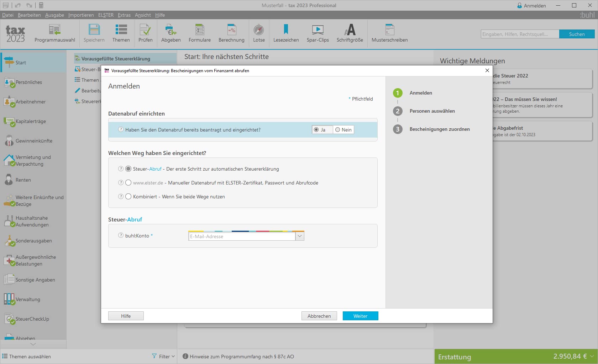Viewport: 598px width, 364px height.
Task: Open Sonderausgaben section in sidebar
Action: coord(33,241)
